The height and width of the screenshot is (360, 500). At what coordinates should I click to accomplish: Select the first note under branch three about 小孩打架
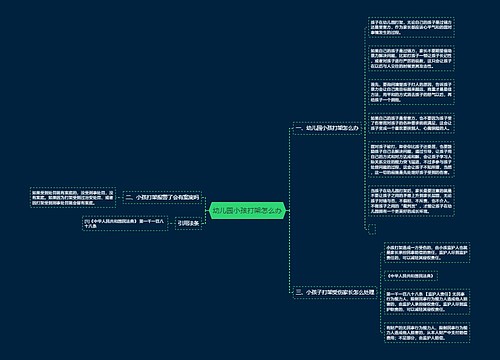(x=427, y=253)
